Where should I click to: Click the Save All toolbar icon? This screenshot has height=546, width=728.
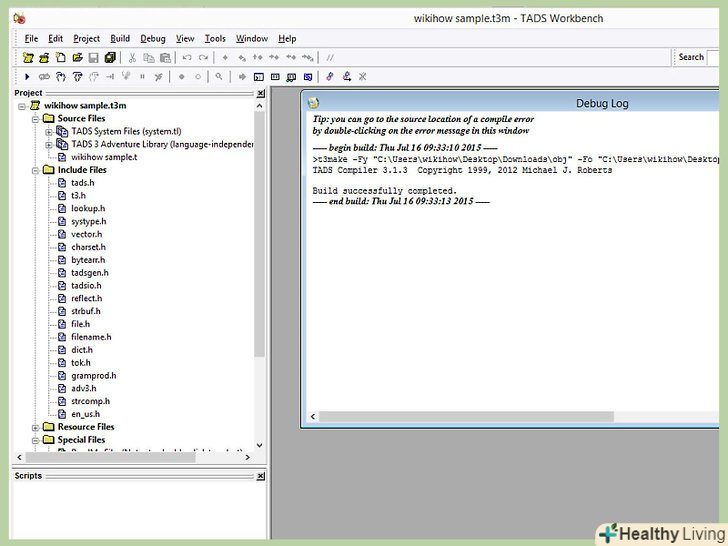(110, 58)
